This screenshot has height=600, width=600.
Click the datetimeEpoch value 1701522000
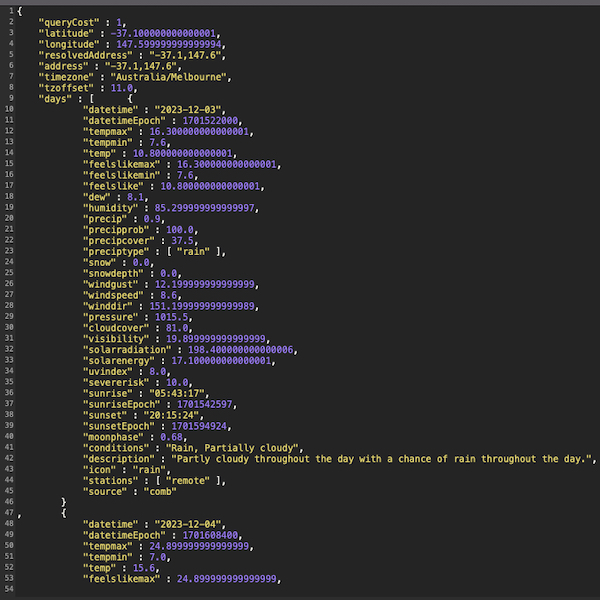click(x=217, y=120)
